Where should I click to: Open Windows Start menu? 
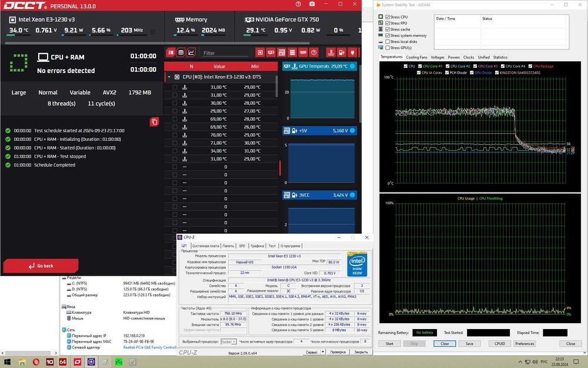[x=7, y=362]
